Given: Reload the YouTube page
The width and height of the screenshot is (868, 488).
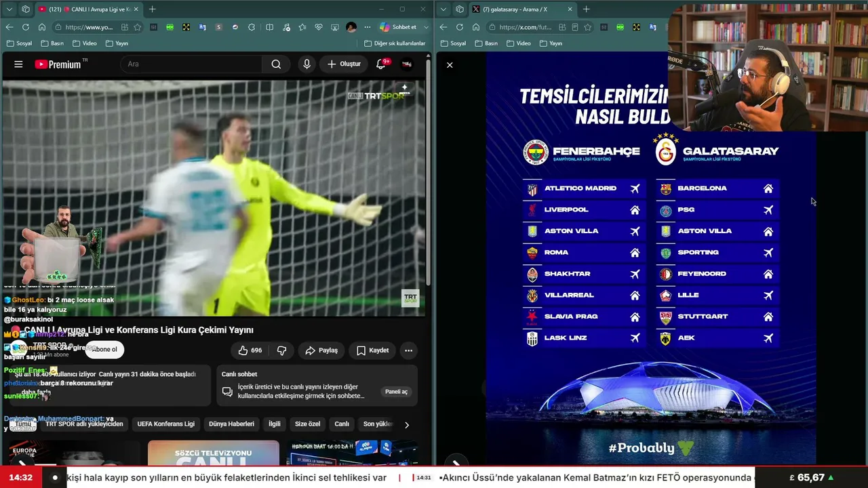Looking at the screenshot, I should [x=26, y=27].
